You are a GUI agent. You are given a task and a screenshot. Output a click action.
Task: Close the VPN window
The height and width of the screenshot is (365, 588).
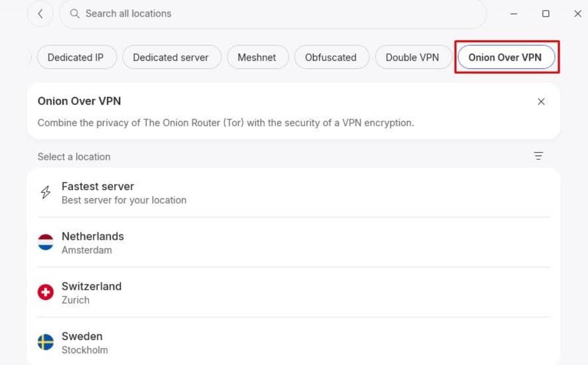(577, 14)
